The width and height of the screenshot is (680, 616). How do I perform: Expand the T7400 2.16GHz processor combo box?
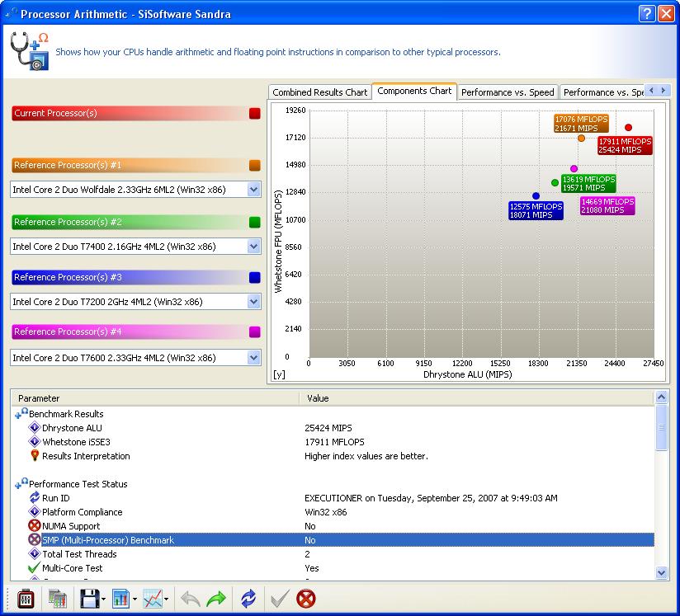click(x=254, y=246)
